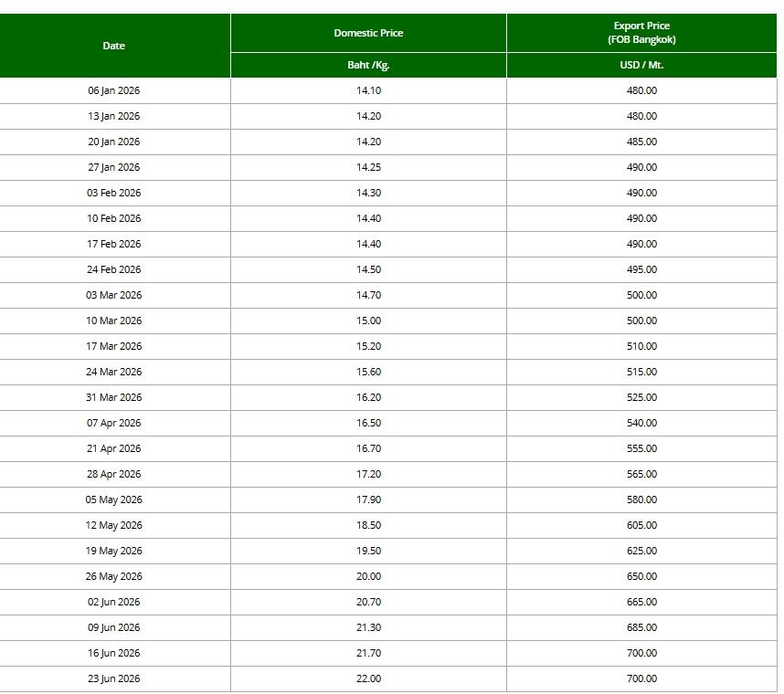784x694 pixels.
Task: Select the 685.00 export price cell
Action: [641, 627]
